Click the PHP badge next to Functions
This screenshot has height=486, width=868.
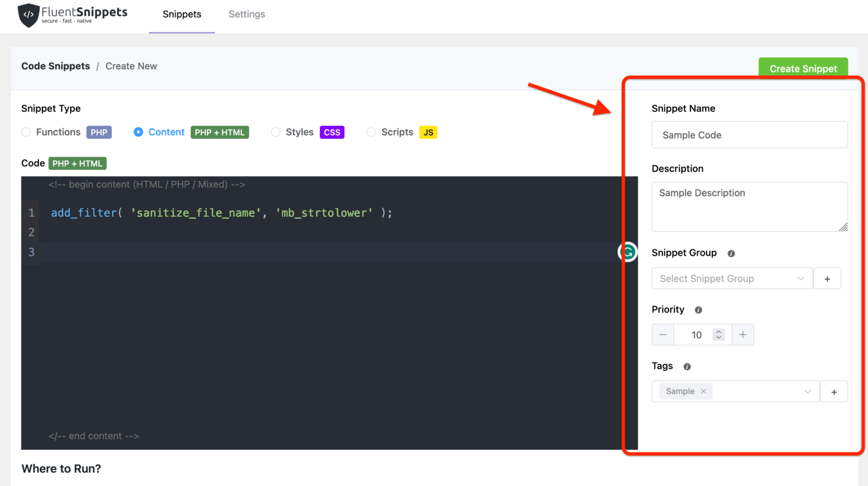click(x=99, y=132)
